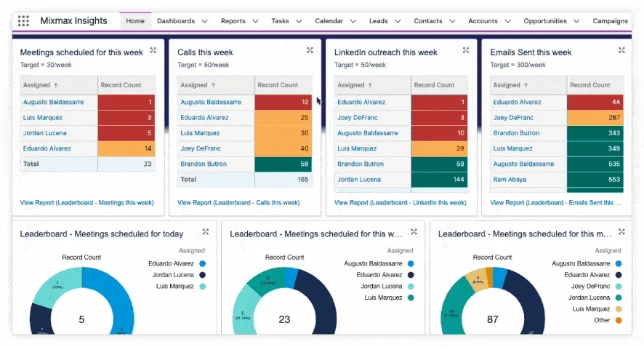The image size is (644, 347).
Task: Click Luis Marquez legend swatch in week leaderboard
Action: pyautogui.click(x=411, y=298)
